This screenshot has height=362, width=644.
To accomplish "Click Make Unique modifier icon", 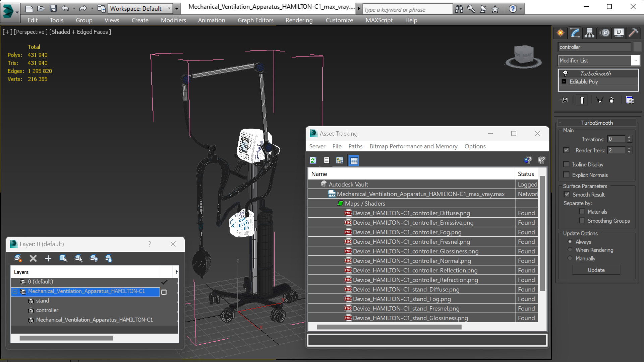I will (599, 100).
